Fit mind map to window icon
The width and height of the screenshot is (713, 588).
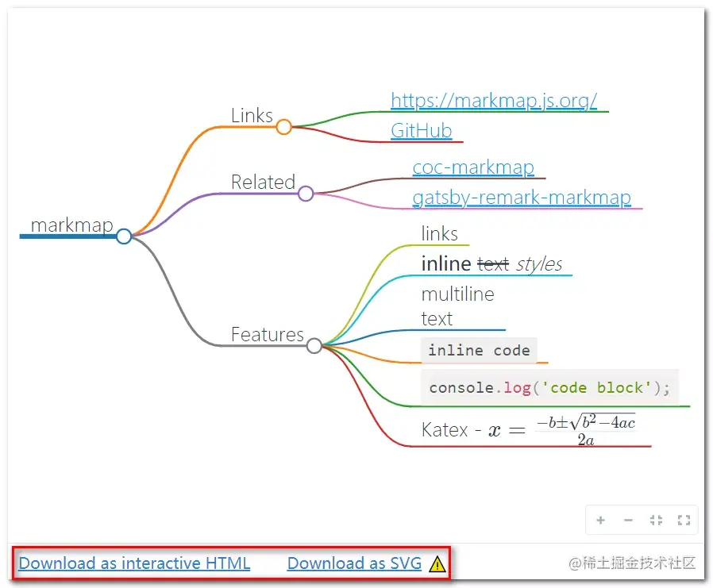pyautogui.click(x=656, y=520)
